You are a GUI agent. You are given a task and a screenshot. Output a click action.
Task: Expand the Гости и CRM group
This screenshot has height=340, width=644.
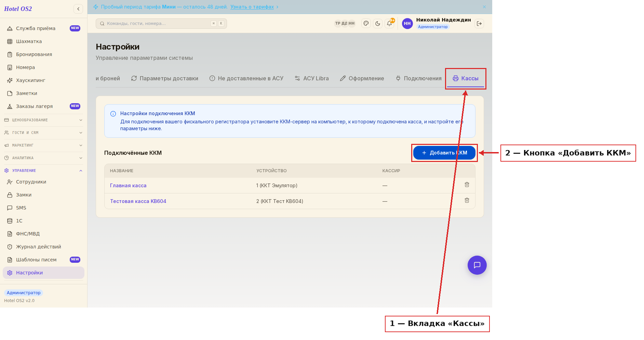[43, 133]
